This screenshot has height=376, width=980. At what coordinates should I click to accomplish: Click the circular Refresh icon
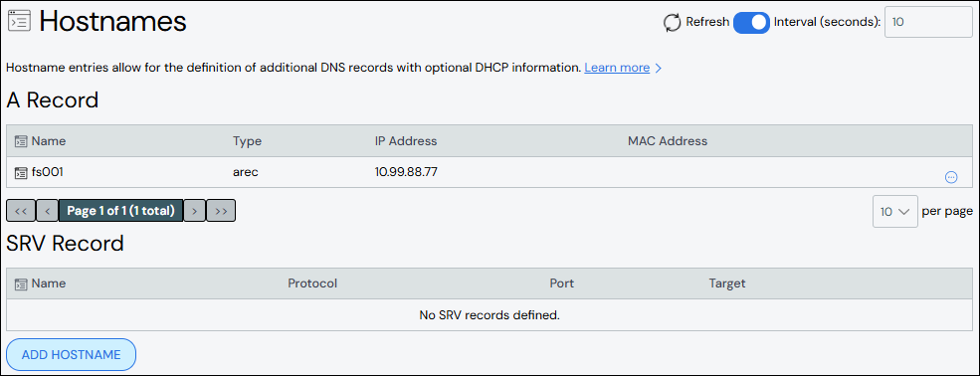click(672, 23)
